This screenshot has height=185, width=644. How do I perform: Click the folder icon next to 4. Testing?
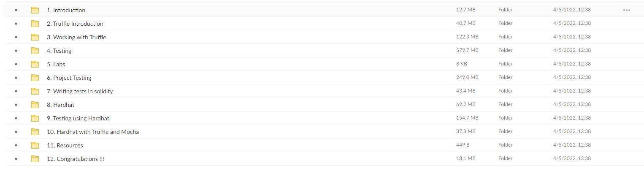tap(35, 51)
